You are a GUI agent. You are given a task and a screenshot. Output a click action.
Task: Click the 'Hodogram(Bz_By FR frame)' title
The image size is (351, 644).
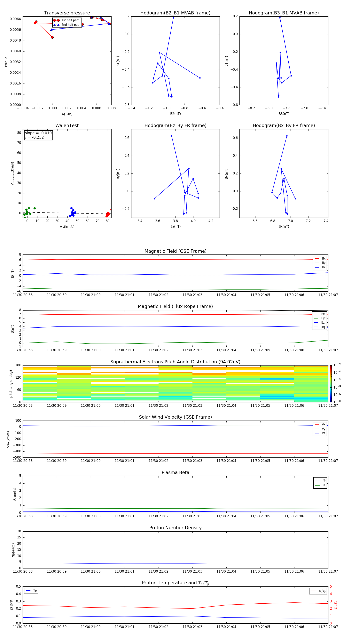tap(175, 125)
